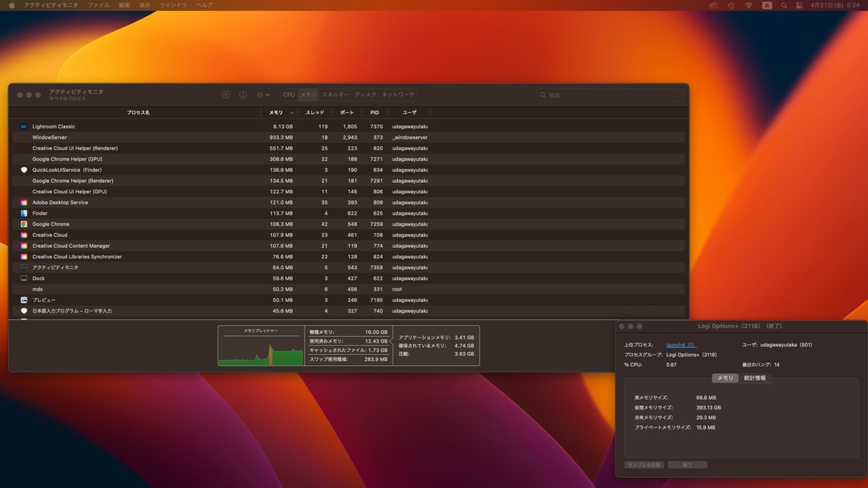
Task: Click the QuickLookUIService shield icon
Action: coord(24,170)
